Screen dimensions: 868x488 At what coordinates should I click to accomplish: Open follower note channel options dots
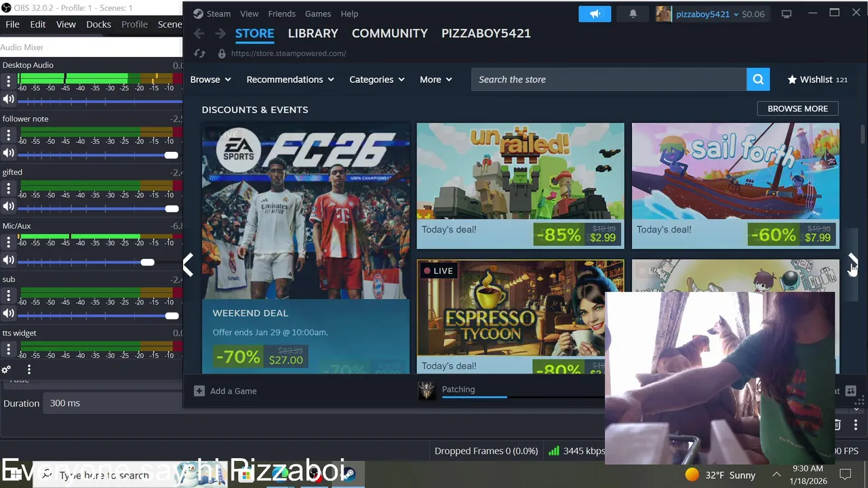tap(8, 135)
